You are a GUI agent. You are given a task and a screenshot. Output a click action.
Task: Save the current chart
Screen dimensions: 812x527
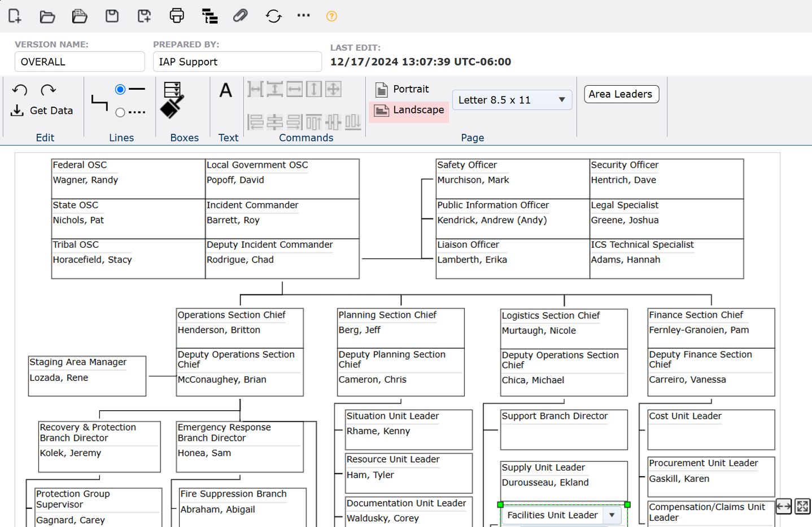(x=112, y=16)
